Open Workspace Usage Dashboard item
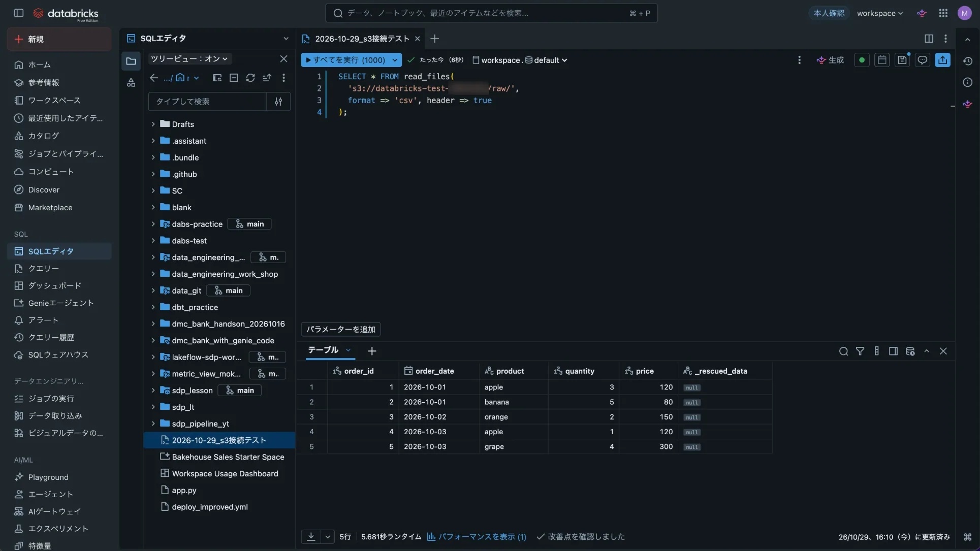Screen dimensions: 980x551 tap(219, 474)
